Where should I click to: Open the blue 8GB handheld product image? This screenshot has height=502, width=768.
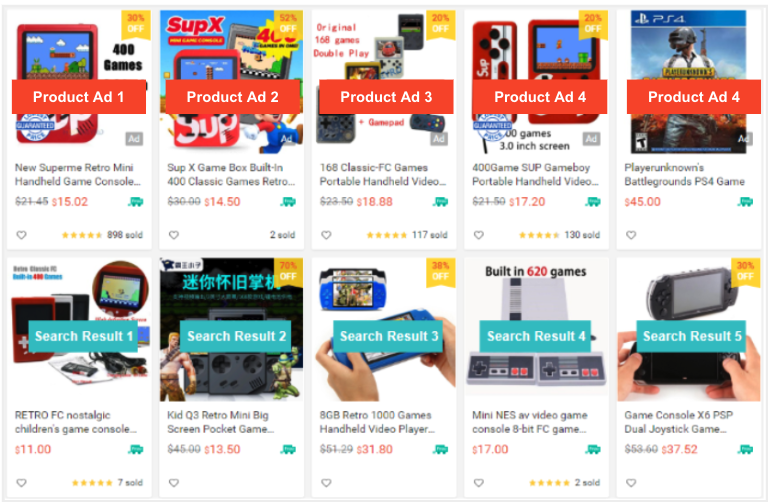[386, 330]
